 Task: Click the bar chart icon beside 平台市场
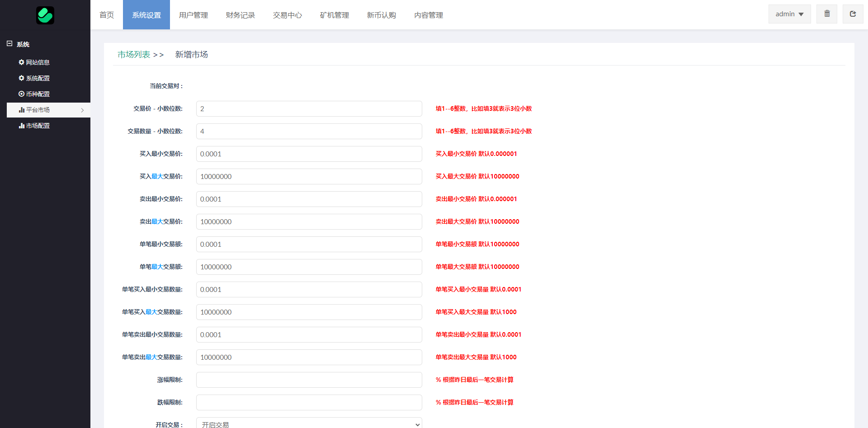click(x=21, y=110)
